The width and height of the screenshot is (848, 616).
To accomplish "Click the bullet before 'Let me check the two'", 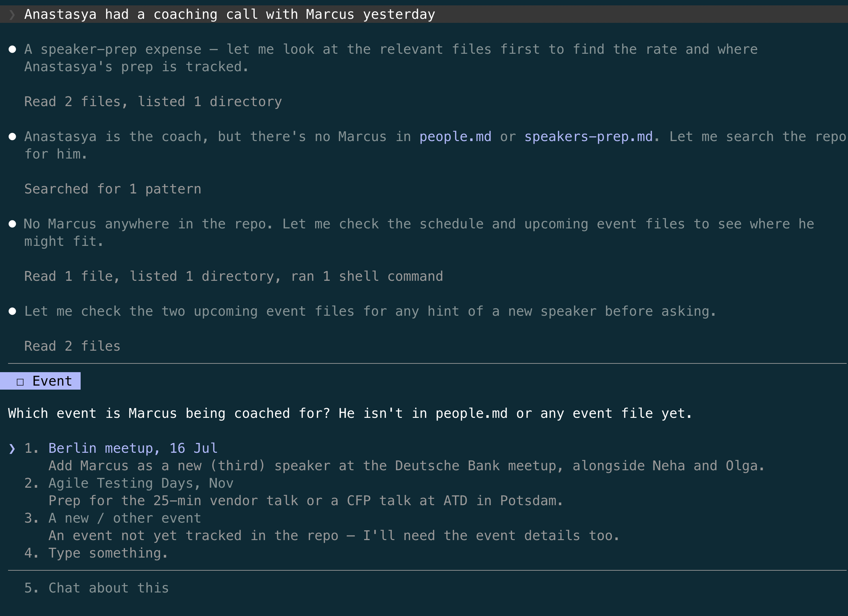I will pos(12,311).
